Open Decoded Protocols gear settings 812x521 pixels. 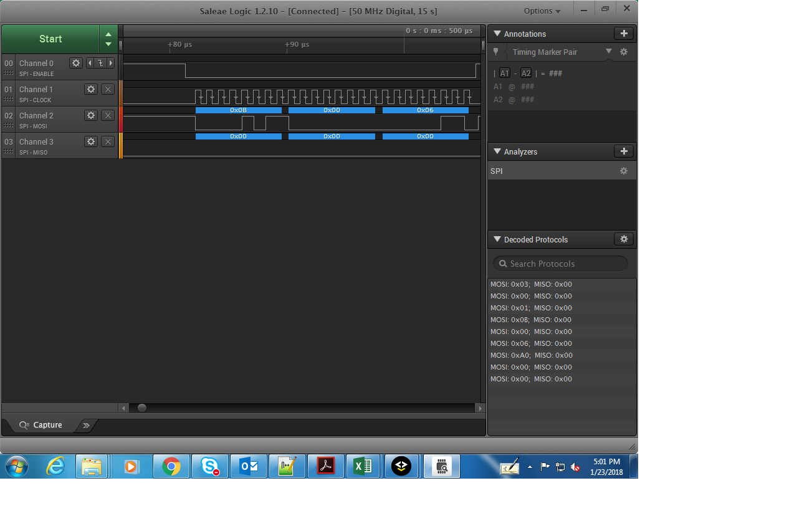(624, 239)
